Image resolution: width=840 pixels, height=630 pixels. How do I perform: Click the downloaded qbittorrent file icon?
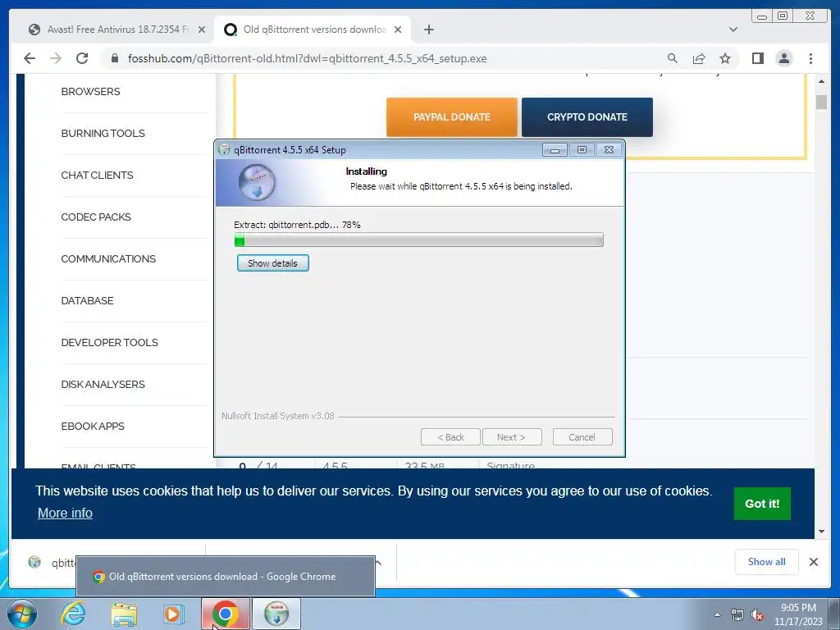[34, 562]
